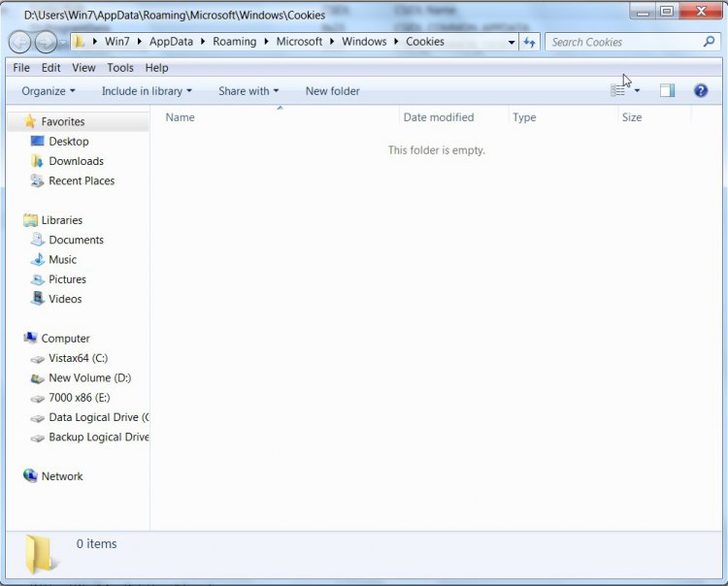The image size is (728, 586).
Task: Select Roaming in the address breadcrumb
Action: (x=235, y=42)
